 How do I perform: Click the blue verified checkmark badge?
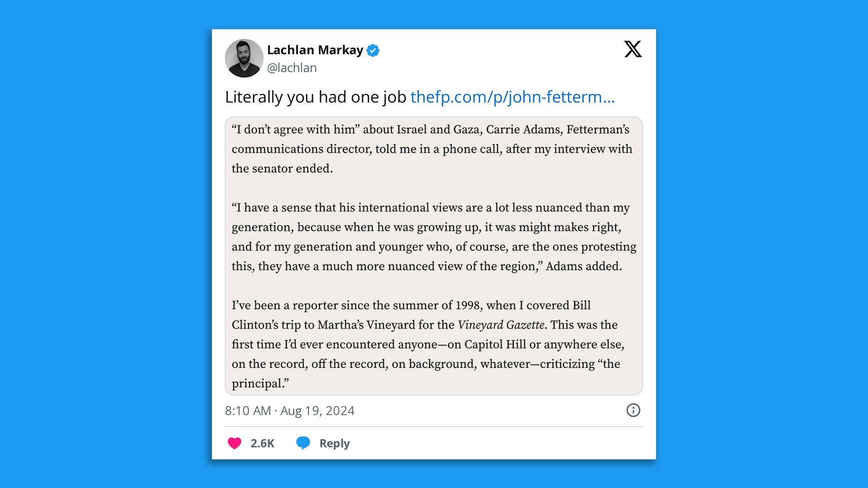373,50
